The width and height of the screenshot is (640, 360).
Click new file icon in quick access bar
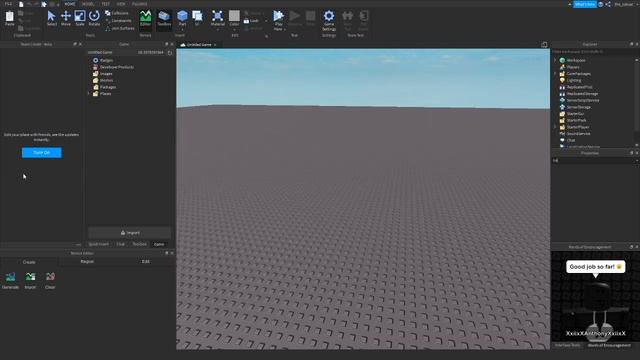tap(21, 4)
